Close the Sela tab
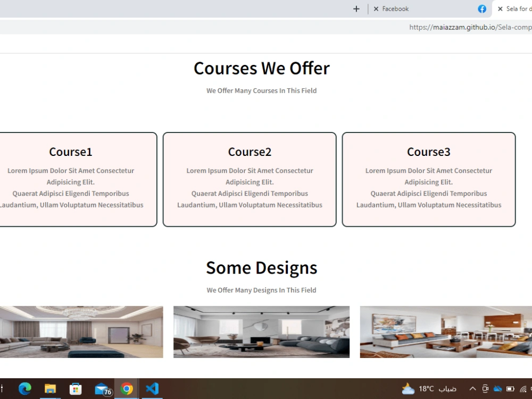Screen dimensions: 532x399 point(500,9)
